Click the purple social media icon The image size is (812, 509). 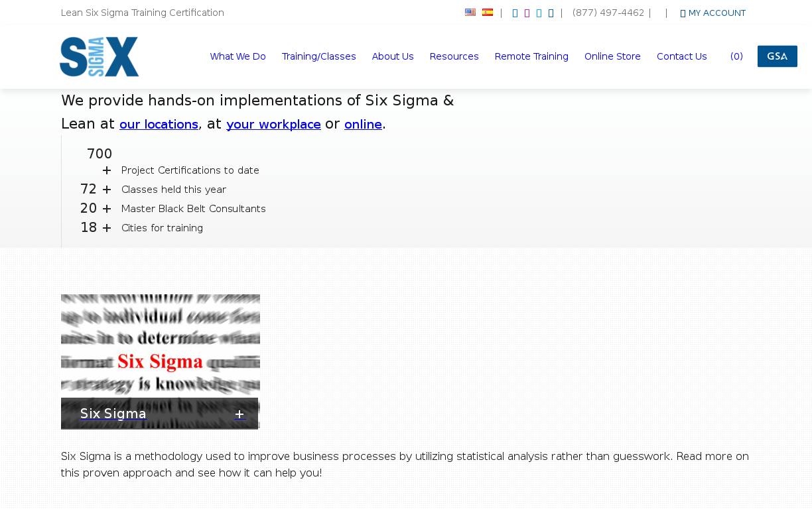point(527,13)
